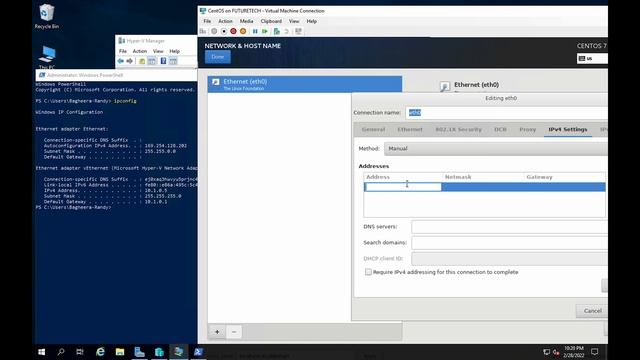Open Help menu in VM Connection window

311,21
